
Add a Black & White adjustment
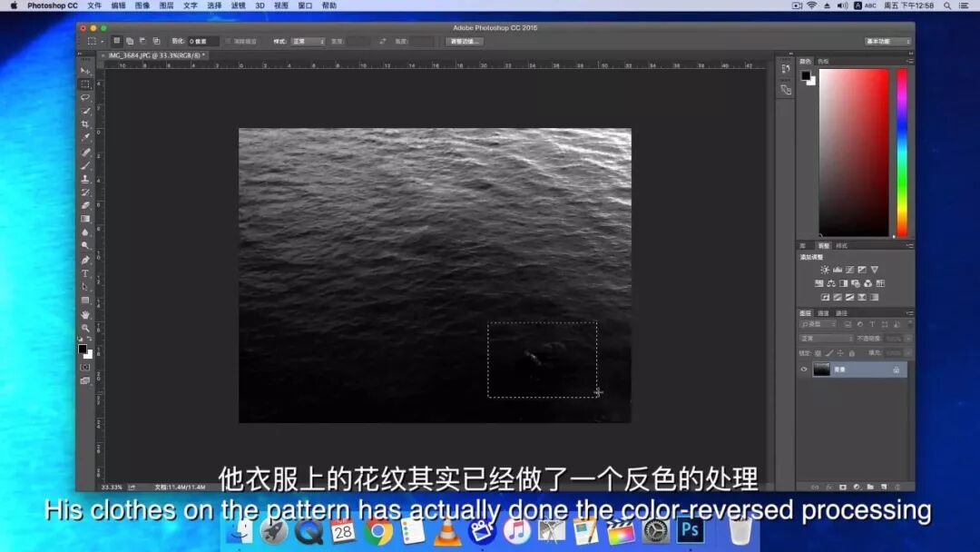coord(843,283)
